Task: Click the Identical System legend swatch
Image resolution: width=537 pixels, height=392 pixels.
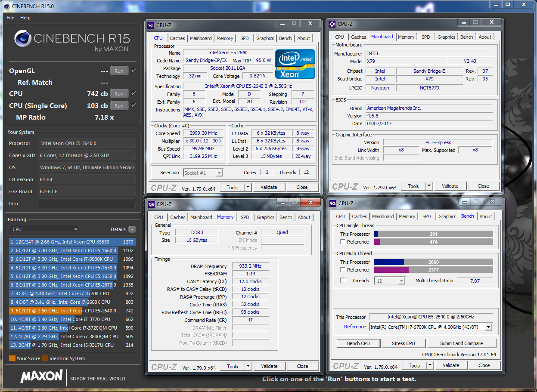Action: point(45,358)
